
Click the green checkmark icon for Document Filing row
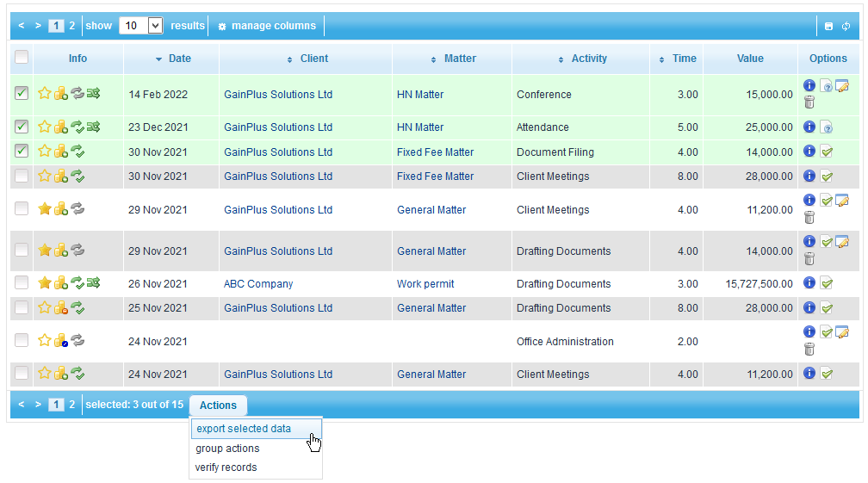point(826,152)
